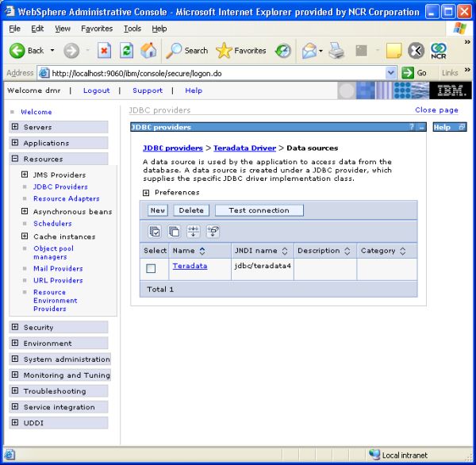Sort the JNDI name column
The height and width of the screenshot is (465, 476).
click(x=285, y=251)
